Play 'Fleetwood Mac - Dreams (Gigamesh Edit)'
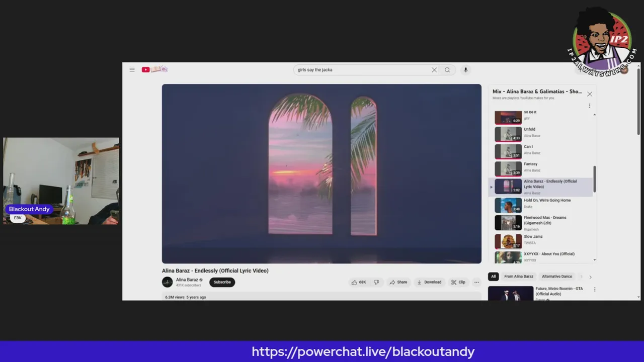The width and height of the screenshot is (644, 362). coord(541,222)
